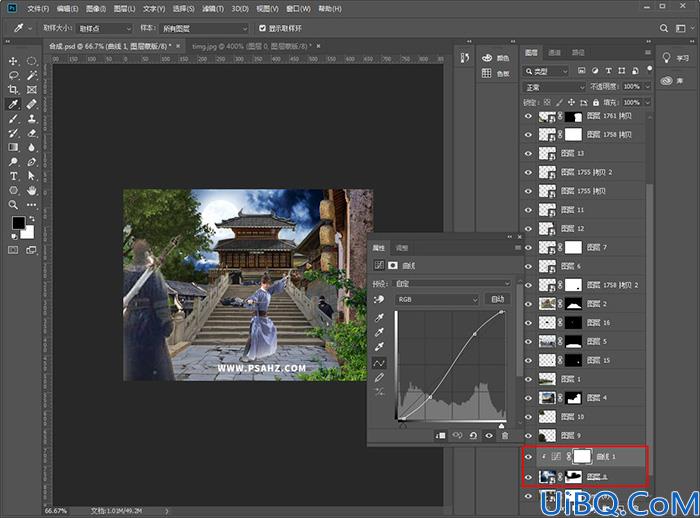This screenshot has height=518, width=700.
Task: Click the Auto button in Curves
Action: (497, 300)
